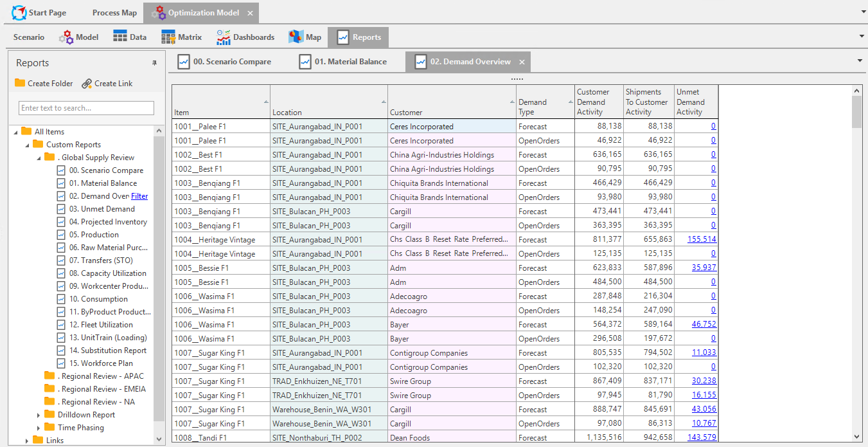Open the 143,579 unmet demand link
Image resolution: width=868 pixels, height=447 pixels.
702,437
